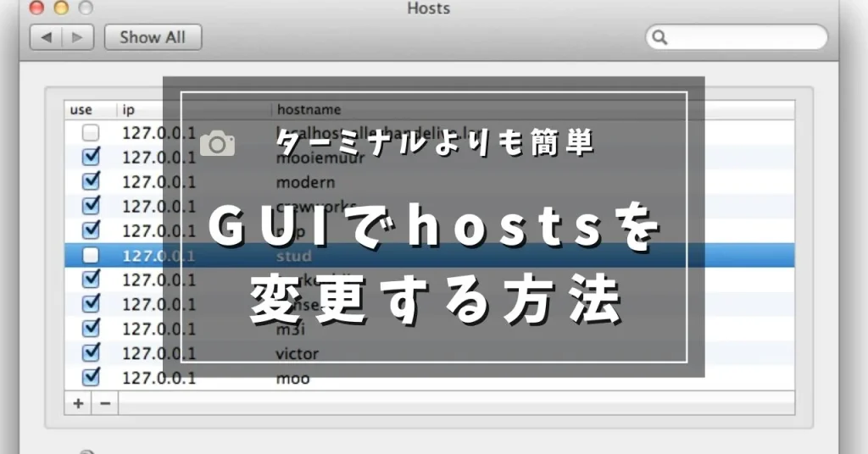This screenshot has width=868, height=454.
Task: Enable the checkbox for the stud host
Action: [91, 255]
